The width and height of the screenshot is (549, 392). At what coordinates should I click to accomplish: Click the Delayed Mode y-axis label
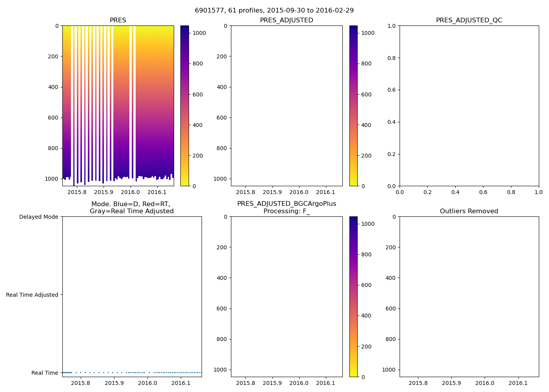[38, 217]
